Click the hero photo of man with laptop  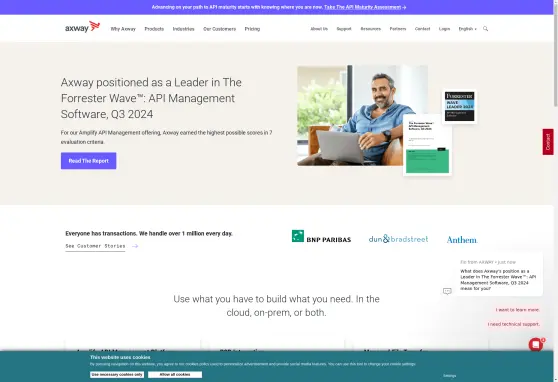coord(362,115)
